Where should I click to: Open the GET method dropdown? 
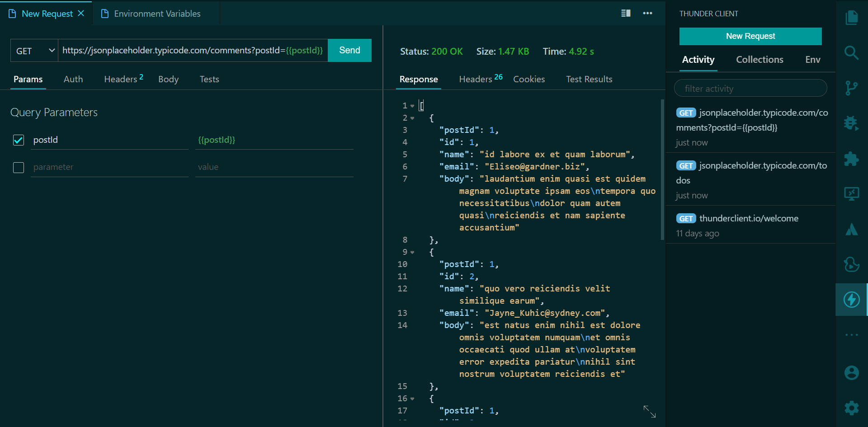pyautogui.click(x=34, y=51)
